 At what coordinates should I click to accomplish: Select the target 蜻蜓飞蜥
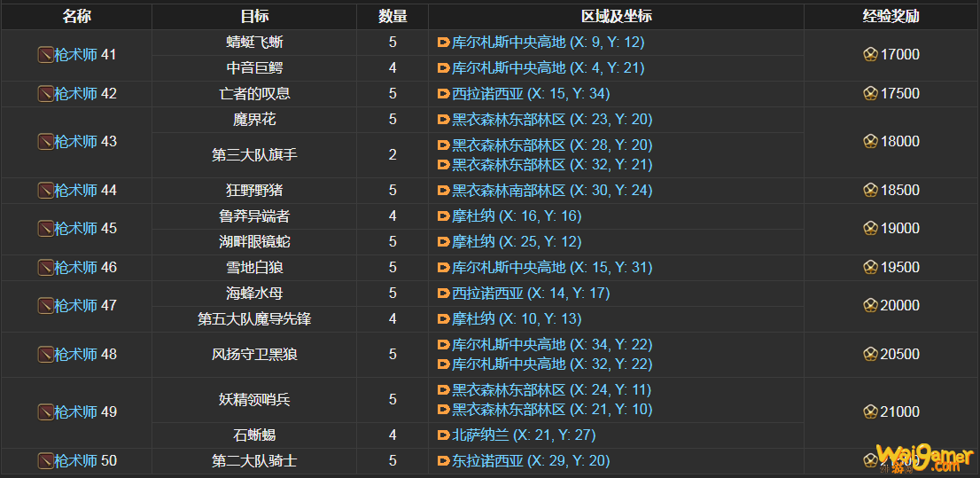click(x=254, y=43)
